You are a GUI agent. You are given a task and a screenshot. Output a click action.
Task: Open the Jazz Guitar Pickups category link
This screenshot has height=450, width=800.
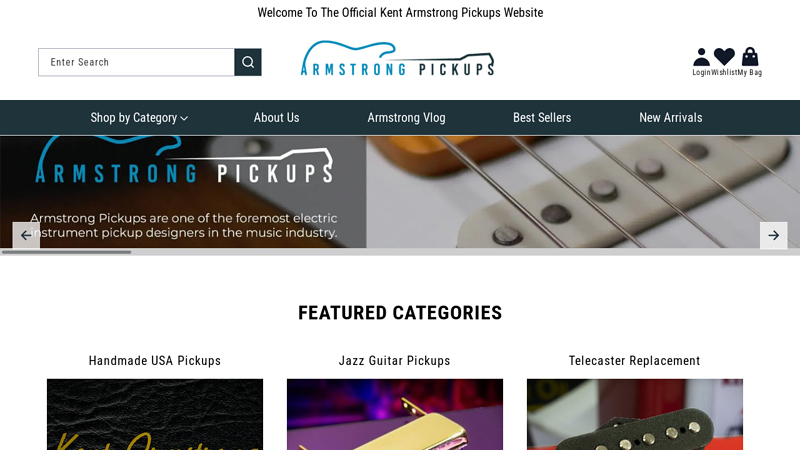point(394,361)
